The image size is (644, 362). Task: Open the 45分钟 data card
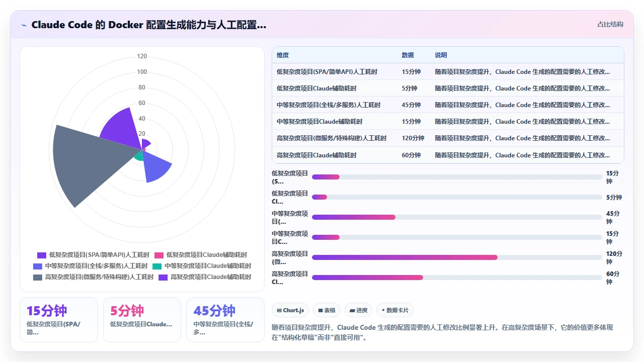(x=225, y=320)
